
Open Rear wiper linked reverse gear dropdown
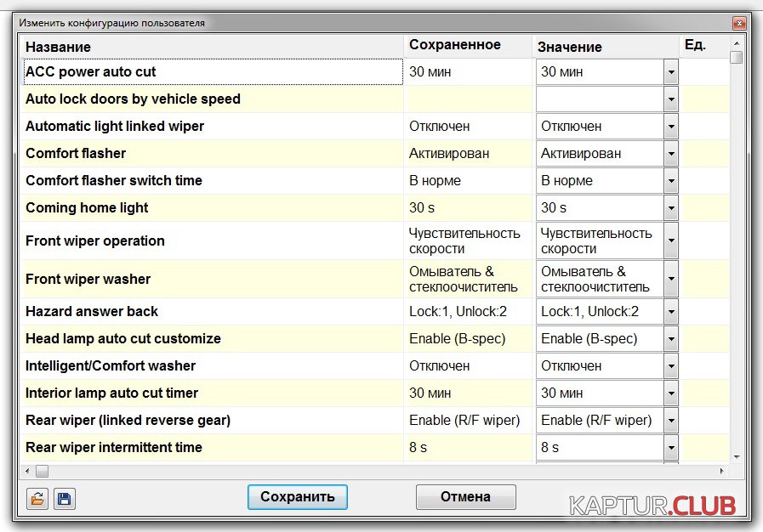671,421
